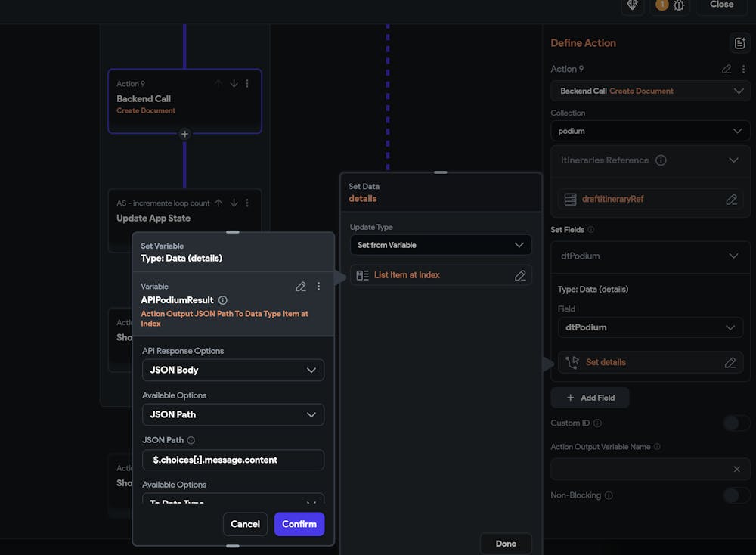Image resolution: width=756 pixels, height=555 pixels.
Task: Click the orange warning count badge
Action: tap(662, 5)
